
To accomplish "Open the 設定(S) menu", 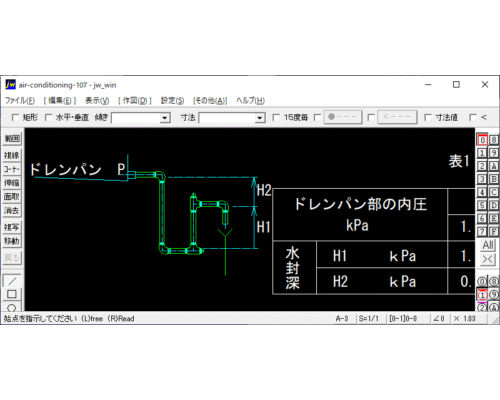I will point(172,100).
